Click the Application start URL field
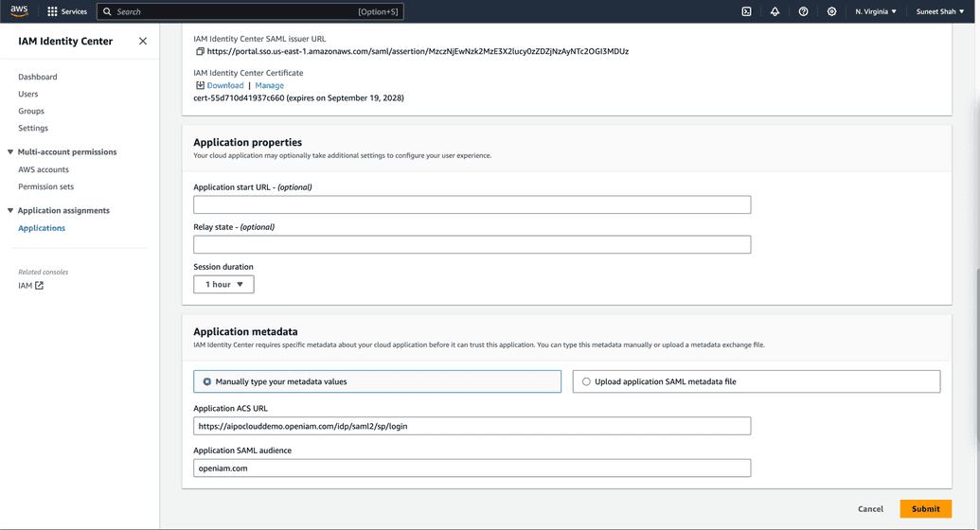 pyautogui.click(x=472, y=204)
